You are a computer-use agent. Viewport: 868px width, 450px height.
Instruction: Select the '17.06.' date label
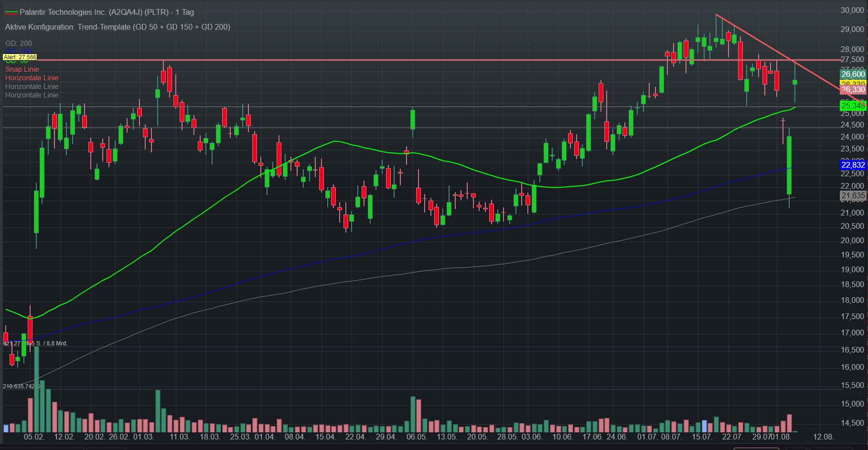(x=592, y=437)
